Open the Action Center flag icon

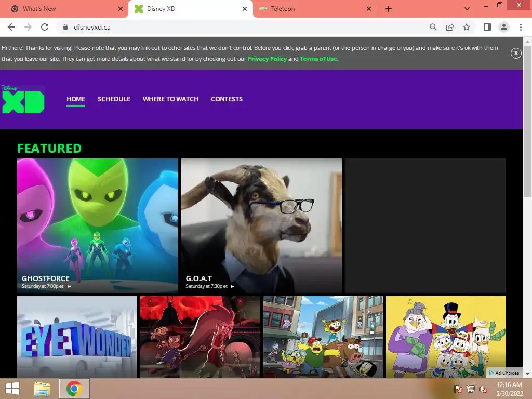point(458,389)
